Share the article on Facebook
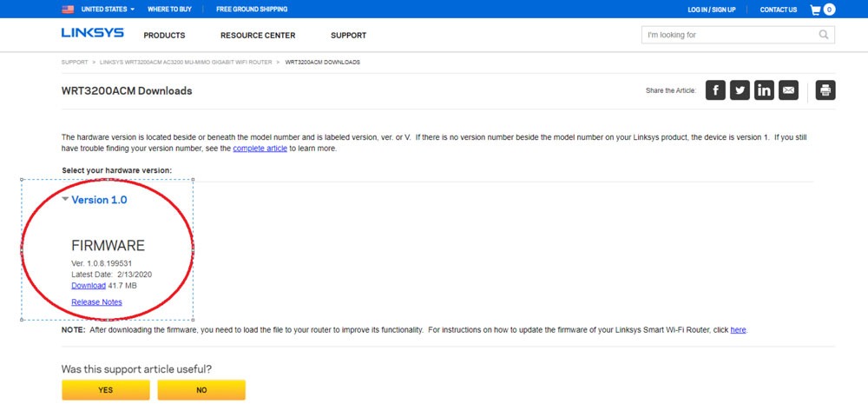868x404 pixels. pyautogui.click(x=715, y=89)
